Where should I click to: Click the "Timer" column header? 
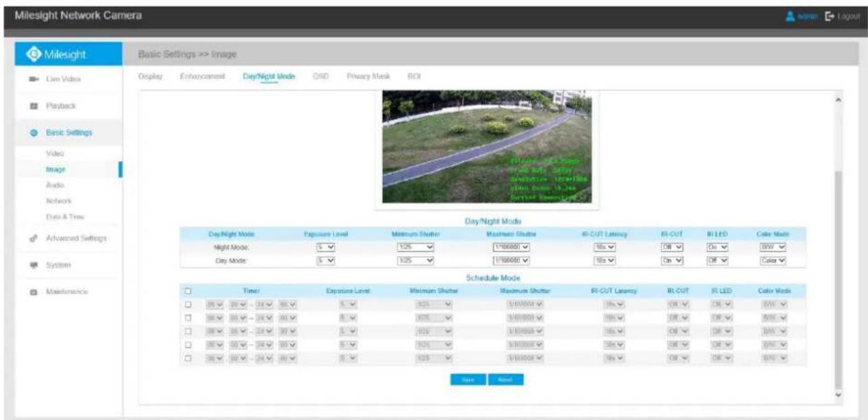tap(250, 292)
